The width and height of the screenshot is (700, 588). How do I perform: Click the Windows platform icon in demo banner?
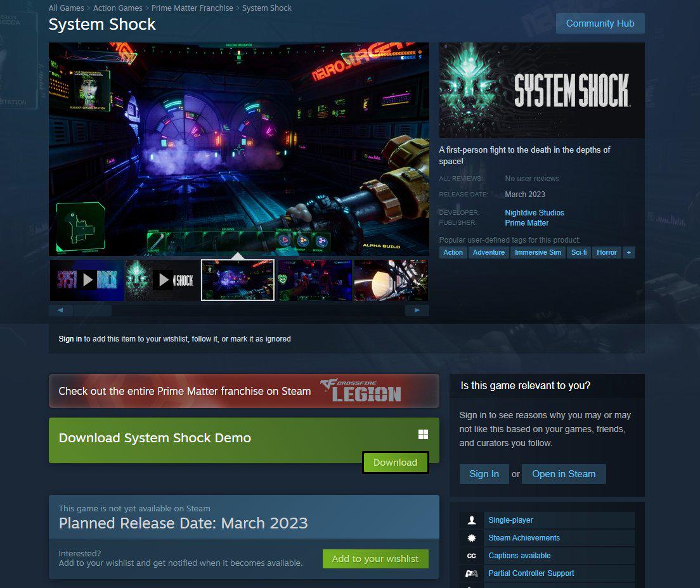pyautogui.click(x=423, y=434)
